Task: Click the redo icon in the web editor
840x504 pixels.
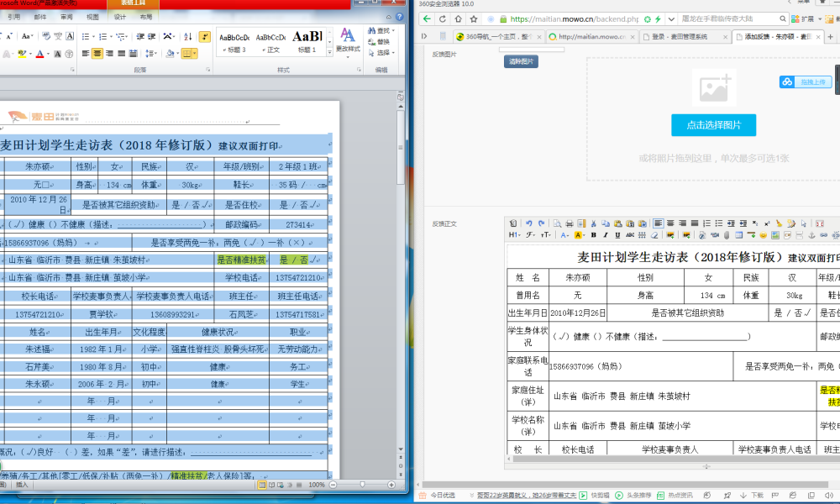Action: 541,223
